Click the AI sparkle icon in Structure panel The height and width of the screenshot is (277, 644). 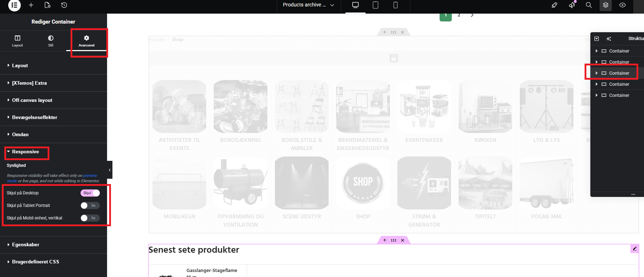tap(609, 39)
